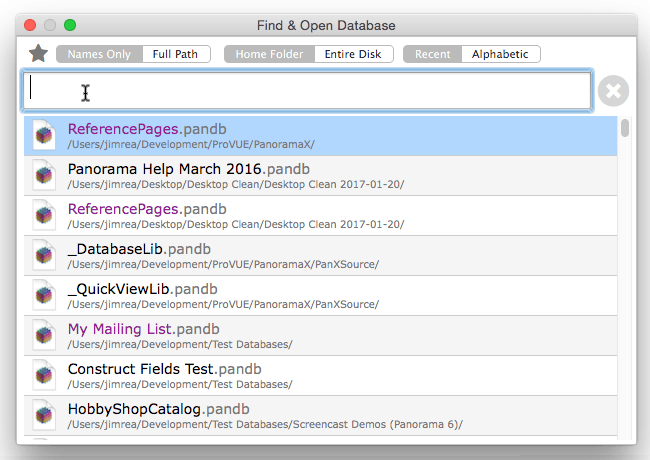Click the My Mailing List file icon

tap(43, 335)
